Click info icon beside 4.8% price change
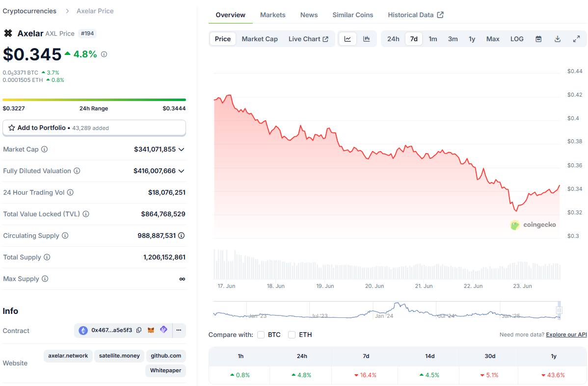This screenshot has height=386, width=588. coord(104,54)
